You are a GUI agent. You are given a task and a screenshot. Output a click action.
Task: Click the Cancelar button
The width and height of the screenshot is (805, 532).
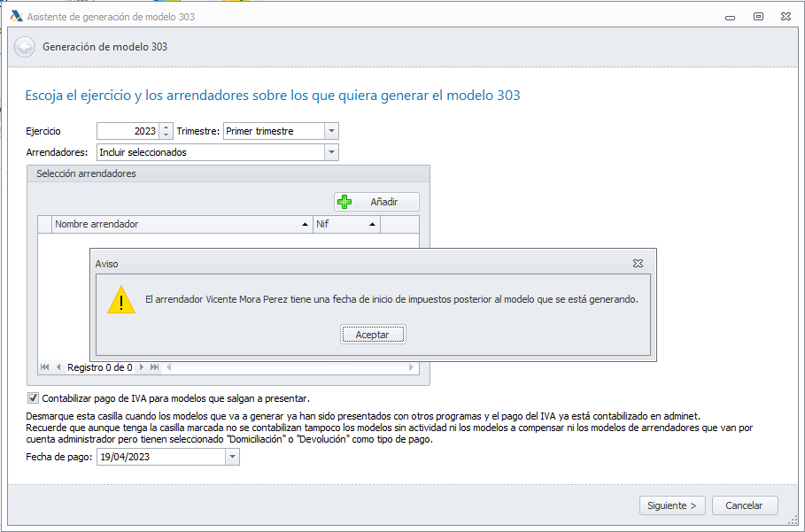coord(745,505)
